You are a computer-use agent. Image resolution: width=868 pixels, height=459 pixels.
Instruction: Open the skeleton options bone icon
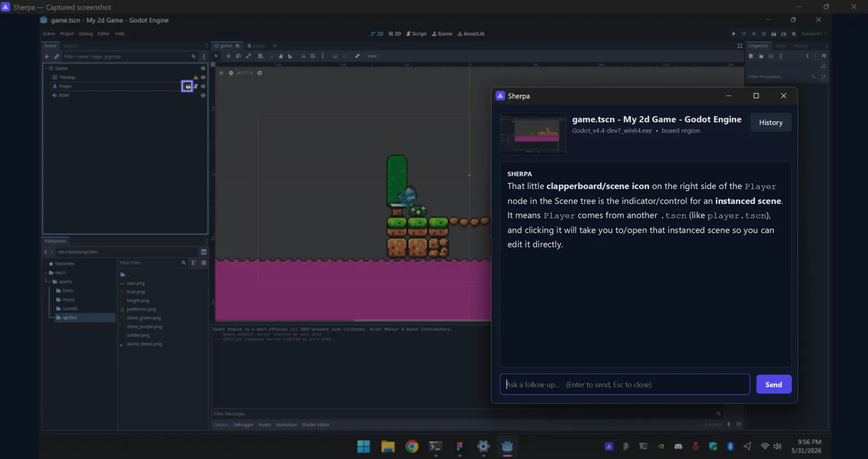coord(357,56)
